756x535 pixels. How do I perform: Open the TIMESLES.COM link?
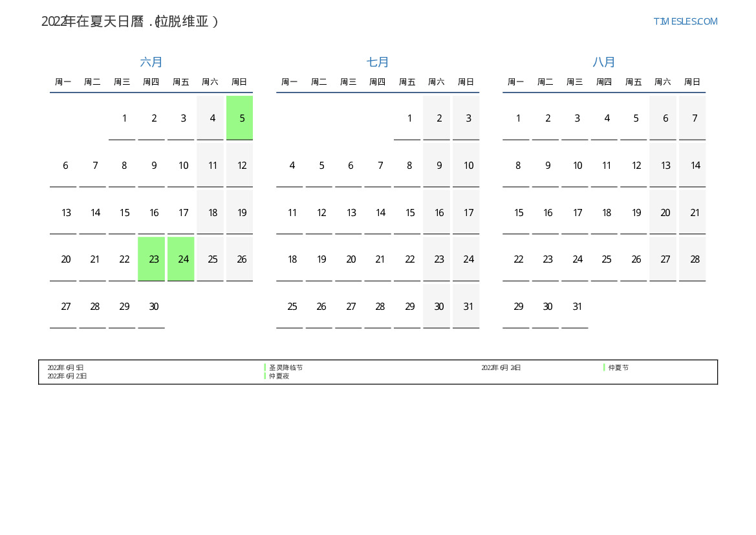click(x=685, y=21)
